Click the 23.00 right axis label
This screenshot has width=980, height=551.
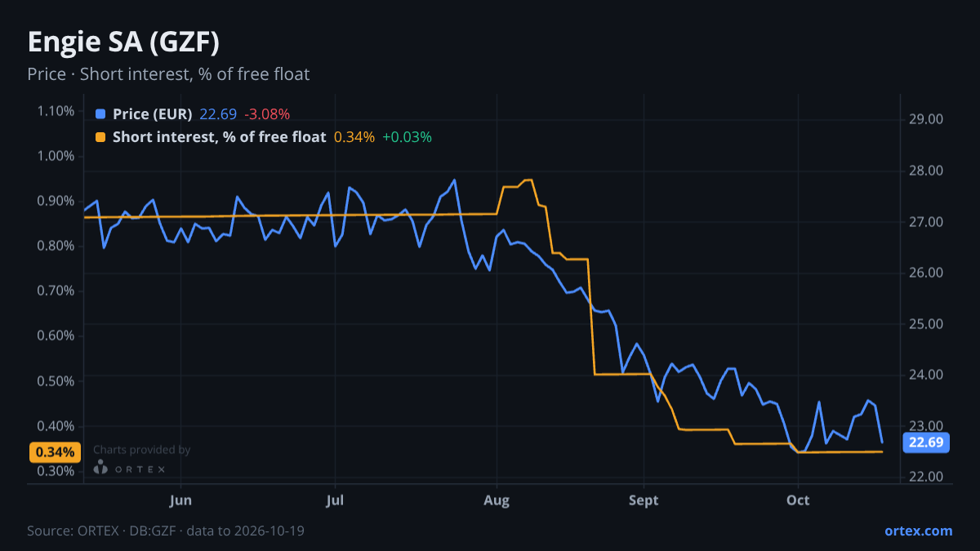click(x=926, y=426)
